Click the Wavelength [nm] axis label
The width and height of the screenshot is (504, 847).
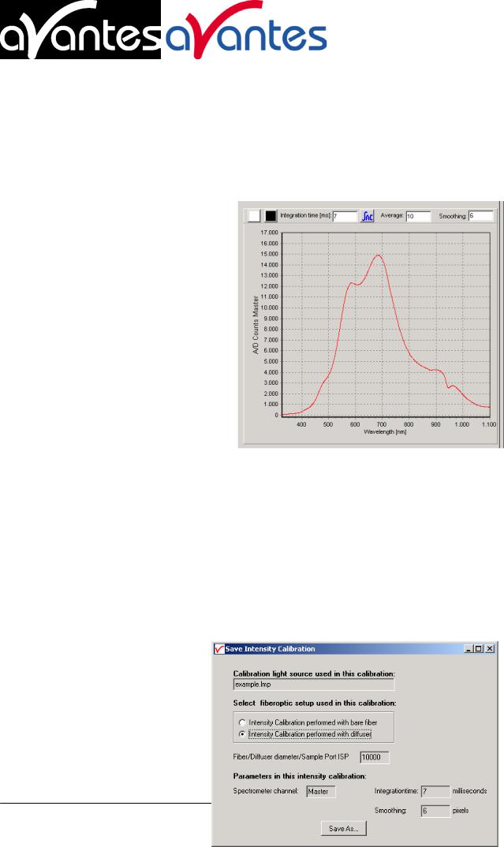point(385,432)
